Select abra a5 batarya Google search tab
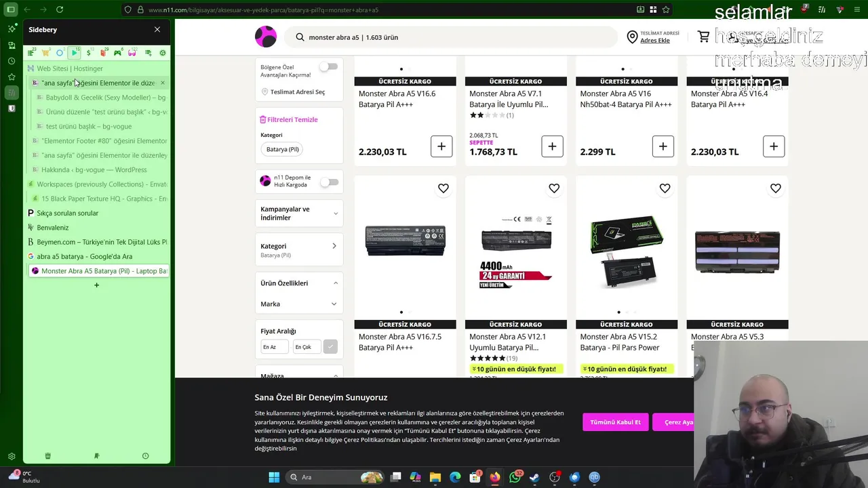The image size is (868, 488). (96, 256)
